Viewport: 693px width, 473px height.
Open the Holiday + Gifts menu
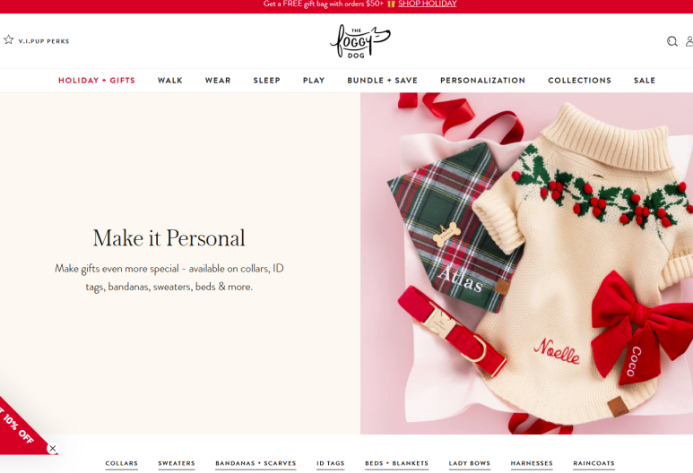tap(96, 80)
